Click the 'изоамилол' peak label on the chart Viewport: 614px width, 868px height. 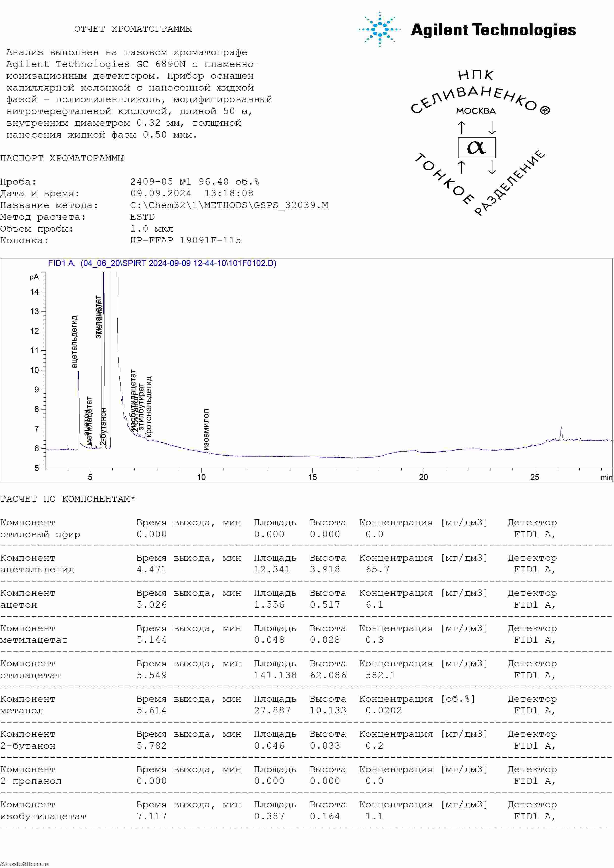pyautogui.click(x=206, y=429)
